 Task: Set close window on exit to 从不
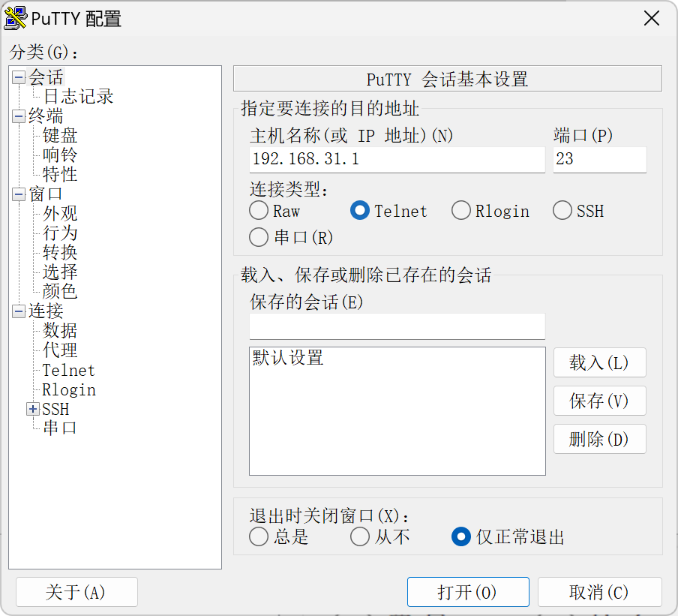pos(360,536)
